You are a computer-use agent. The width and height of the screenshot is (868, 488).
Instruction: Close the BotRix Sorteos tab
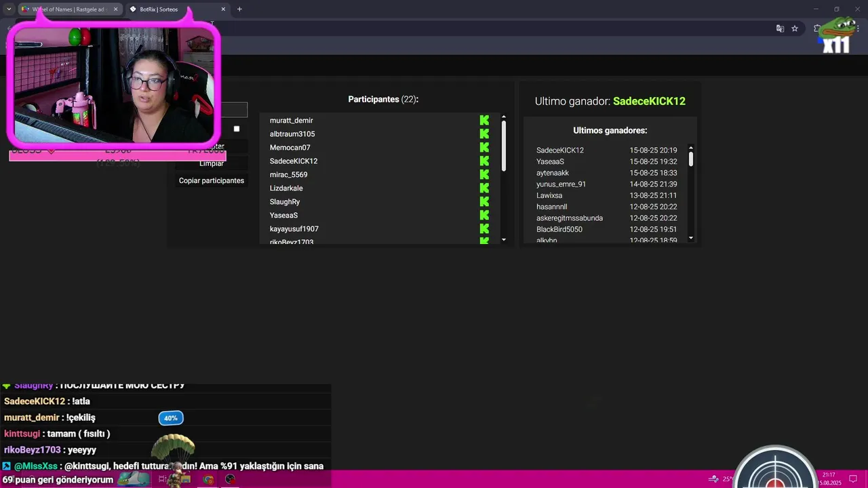[223, 9]
